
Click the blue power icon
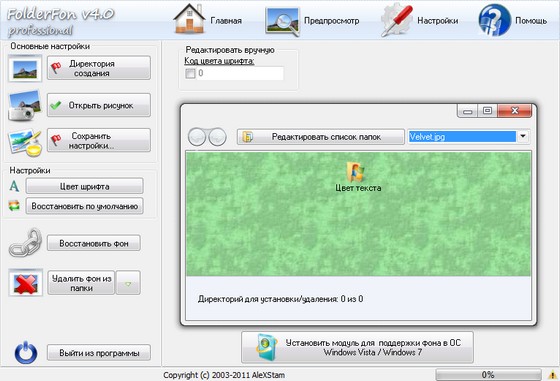pos(26,353)
